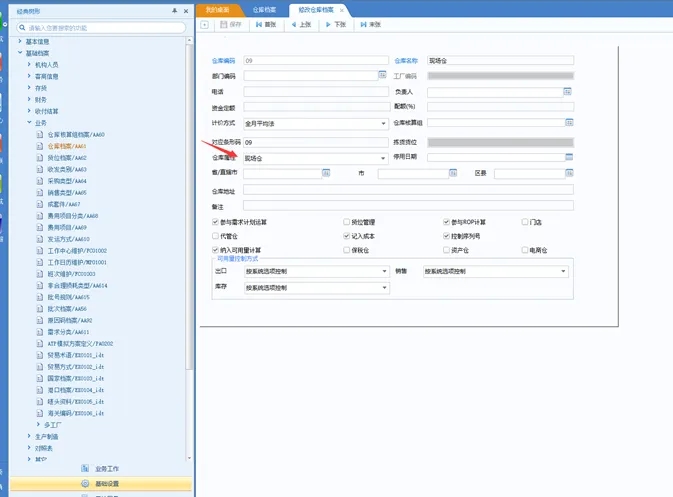Image resolution: width=673 pixels, height=497 pixels.
Task: Collapse the 基础档案 tree node
Action: (20, 53)
